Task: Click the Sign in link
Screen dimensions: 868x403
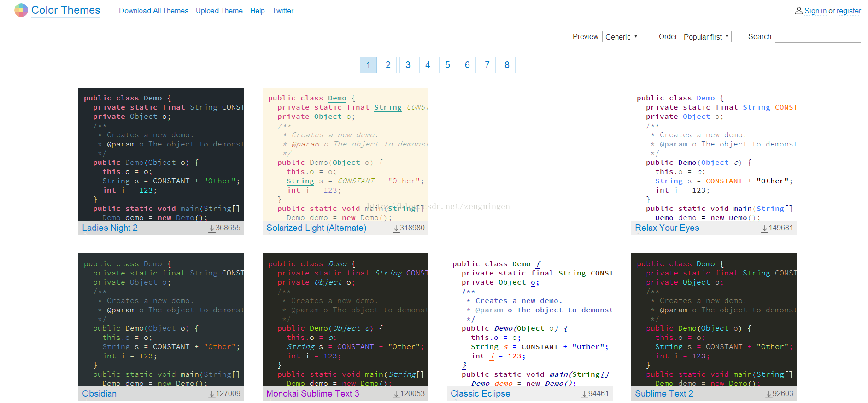Action: pyautogui.click(x=815, y=11)
